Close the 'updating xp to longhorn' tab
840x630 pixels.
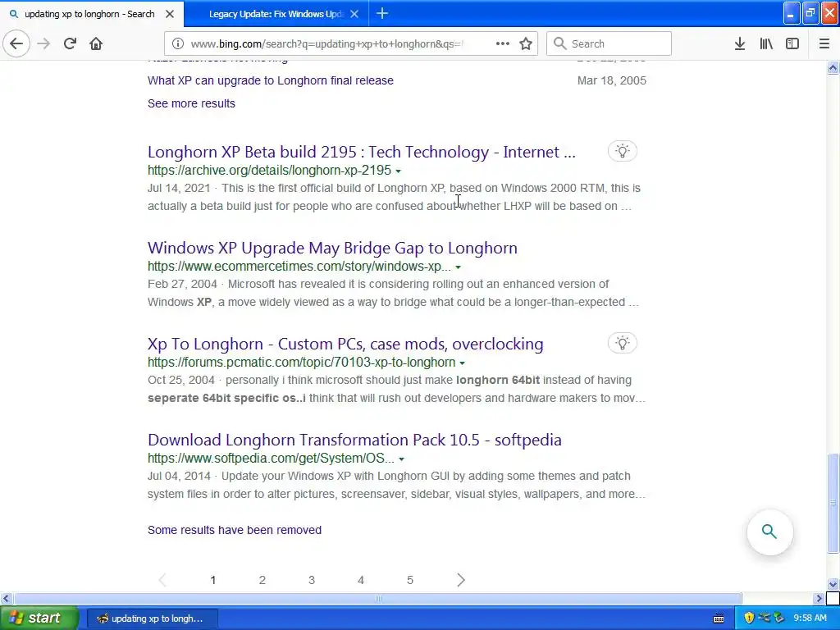[170, 14]
